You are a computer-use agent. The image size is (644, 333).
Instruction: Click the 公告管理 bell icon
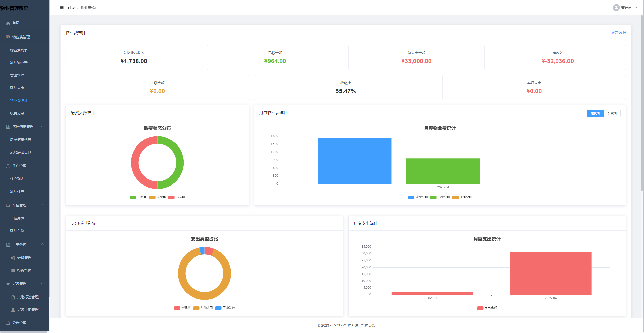(x=8, y=323)
